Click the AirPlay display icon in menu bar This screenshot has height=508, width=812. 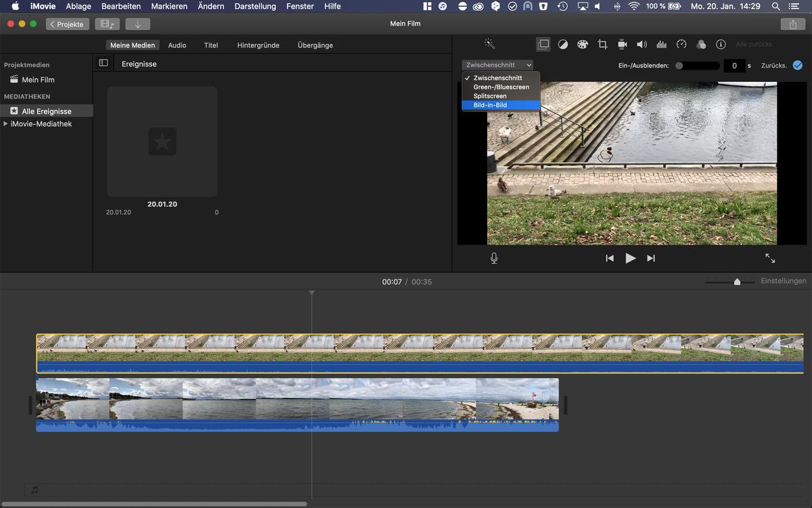[583, 6]
